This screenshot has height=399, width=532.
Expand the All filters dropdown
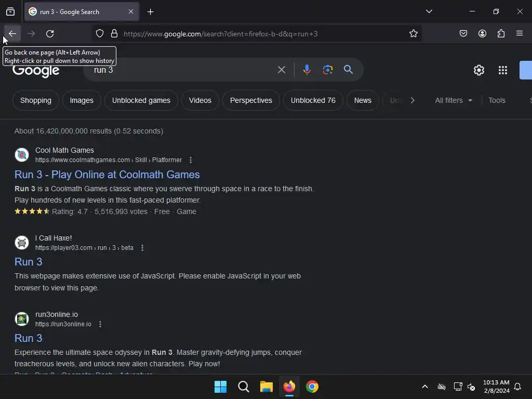454,100
